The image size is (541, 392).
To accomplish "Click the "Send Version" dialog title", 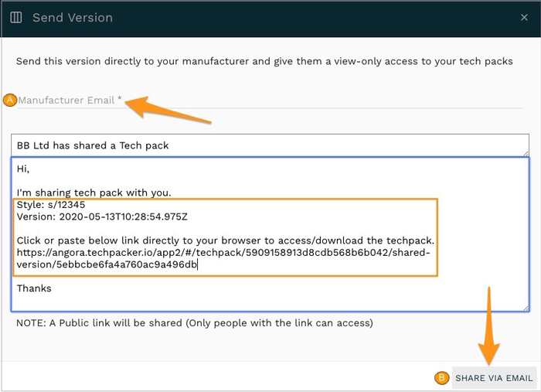I will 73,17.
